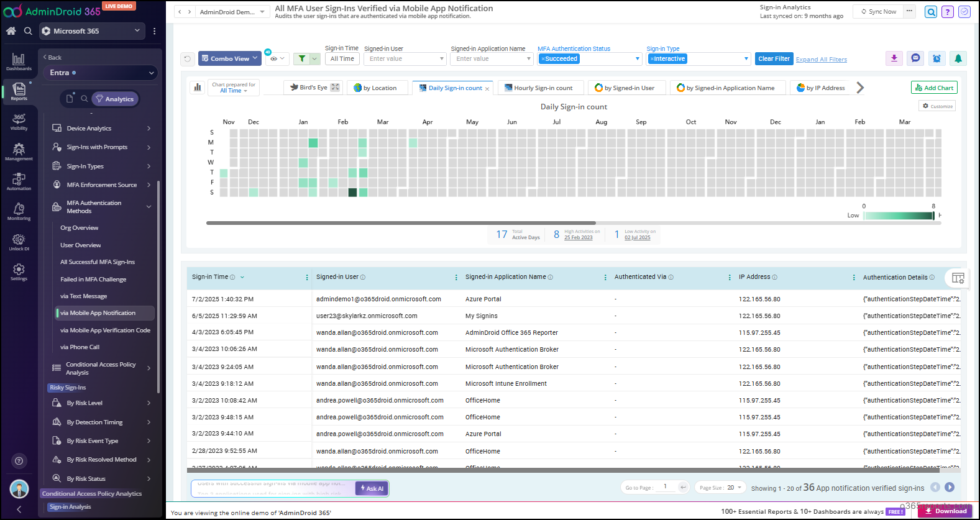
Task: Click the heatmap Low-High color legend bar
Action: click(899, 216)
